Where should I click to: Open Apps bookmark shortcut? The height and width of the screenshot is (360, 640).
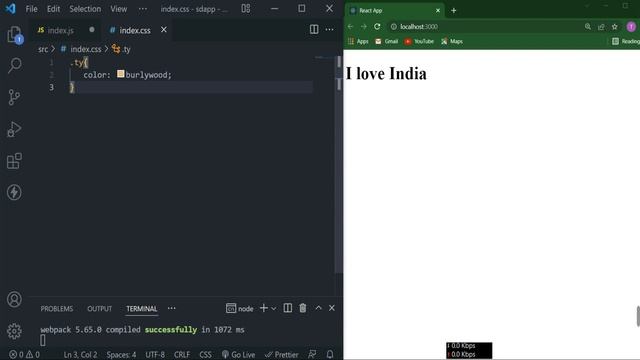point(358,41)
